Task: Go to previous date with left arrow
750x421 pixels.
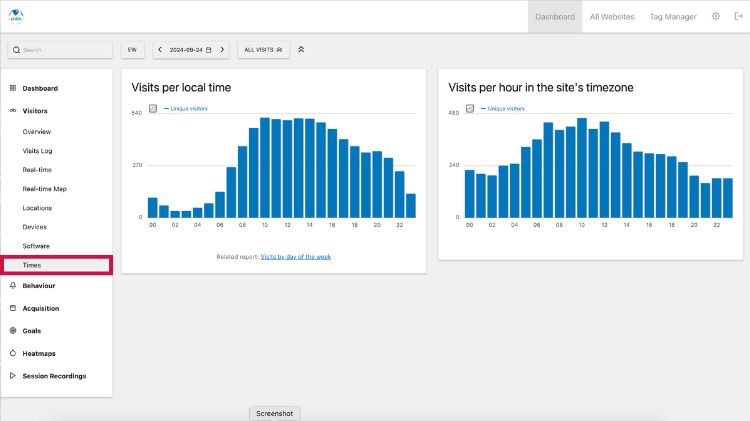Action: tap(160, 49)
